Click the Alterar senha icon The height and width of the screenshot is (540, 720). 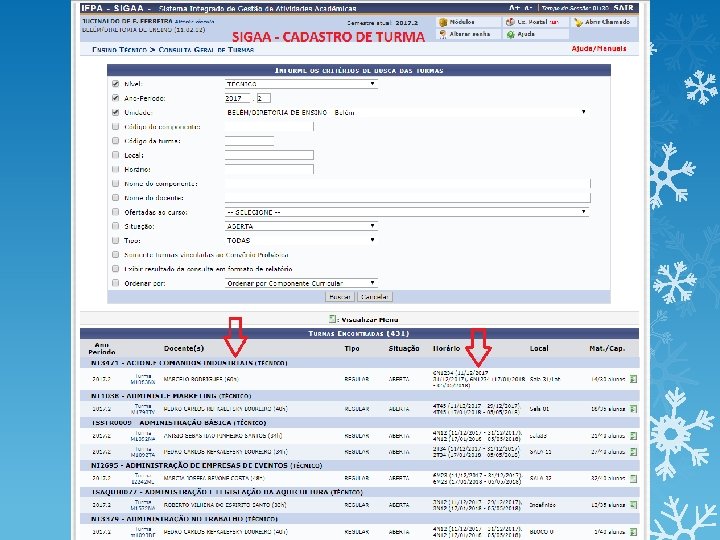(443, 34)
